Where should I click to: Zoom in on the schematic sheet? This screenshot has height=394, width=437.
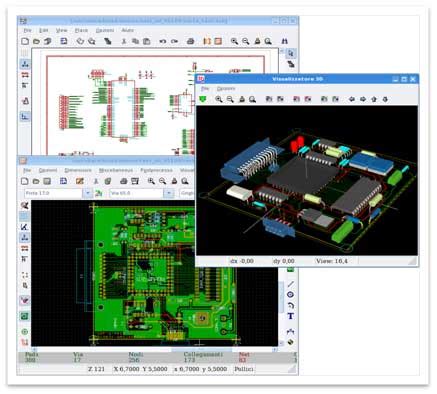[234, 41]
